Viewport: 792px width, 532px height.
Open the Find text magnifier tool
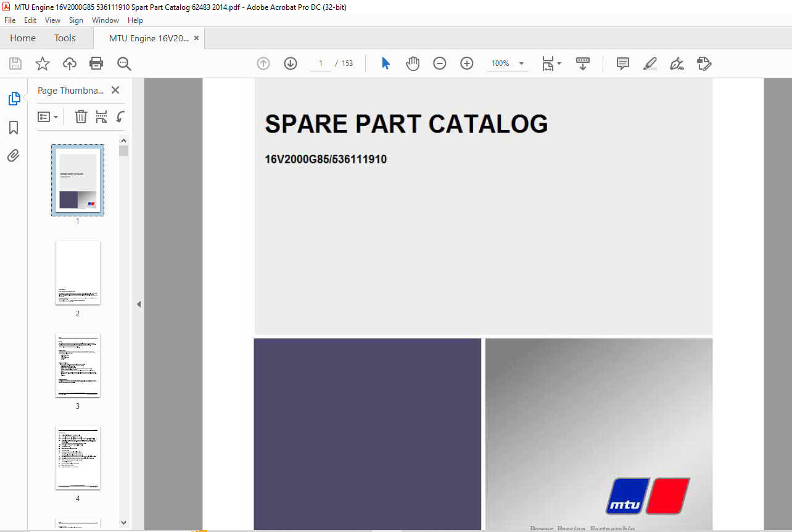point(124,63)
